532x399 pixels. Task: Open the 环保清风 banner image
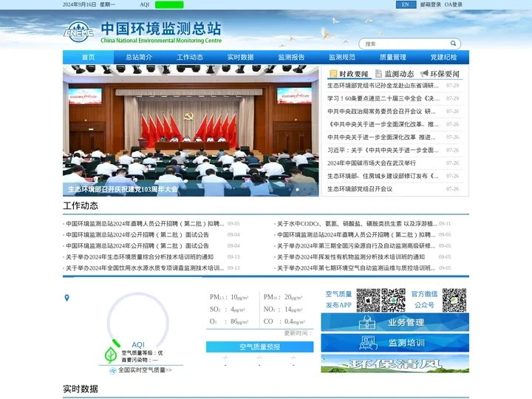coord(395,364)
